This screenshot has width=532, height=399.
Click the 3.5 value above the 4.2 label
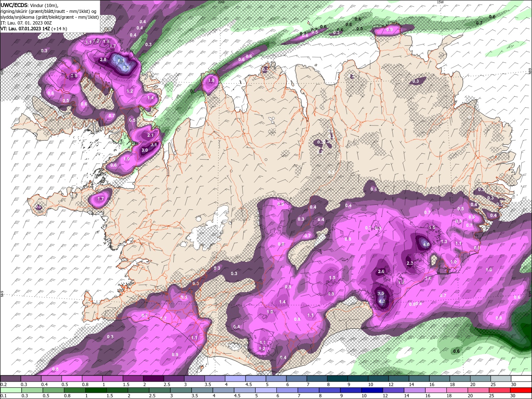tap(380, 293)
